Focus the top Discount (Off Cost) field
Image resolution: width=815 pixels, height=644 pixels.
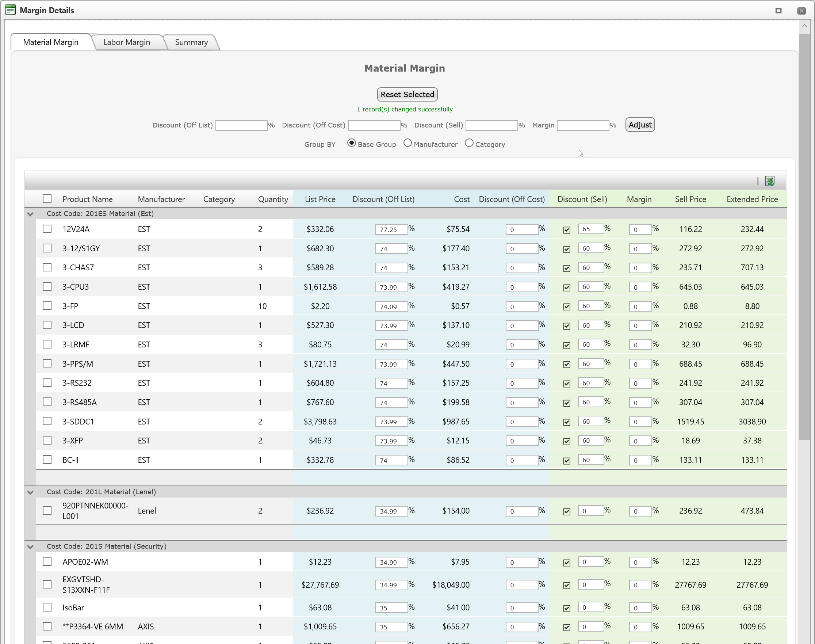pyautogui.click(x=374, y=125)
